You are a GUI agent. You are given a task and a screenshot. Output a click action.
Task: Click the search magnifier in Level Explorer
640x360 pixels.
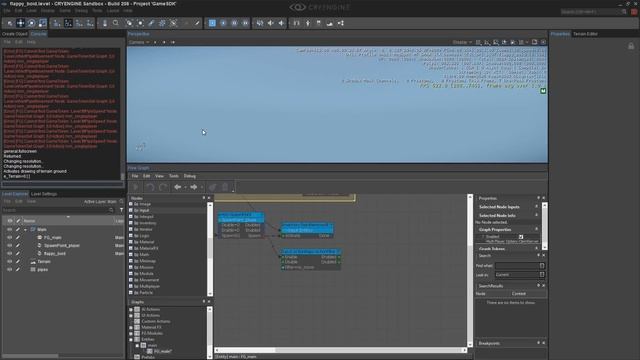(x=111, y=210)
